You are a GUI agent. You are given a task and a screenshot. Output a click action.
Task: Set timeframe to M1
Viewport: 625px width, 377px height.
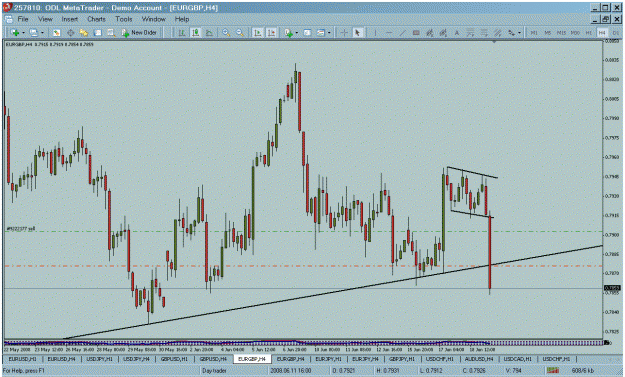click(534, 33)
